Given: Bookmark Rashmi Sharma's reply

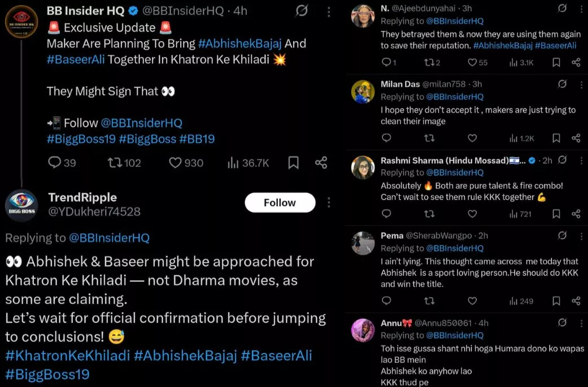Looking at the screenshot, I should [556, 214].
